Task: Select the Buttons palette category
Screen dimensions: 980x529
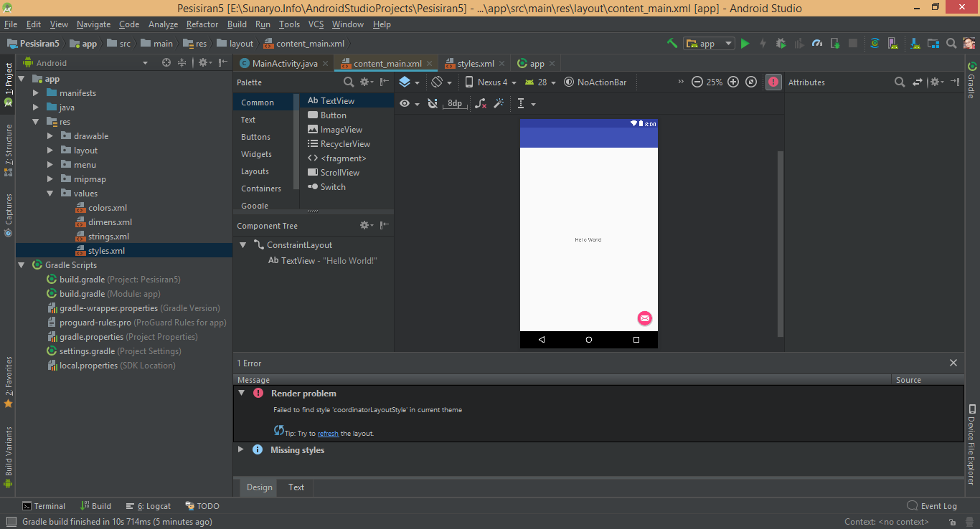Action: [255, 137]
